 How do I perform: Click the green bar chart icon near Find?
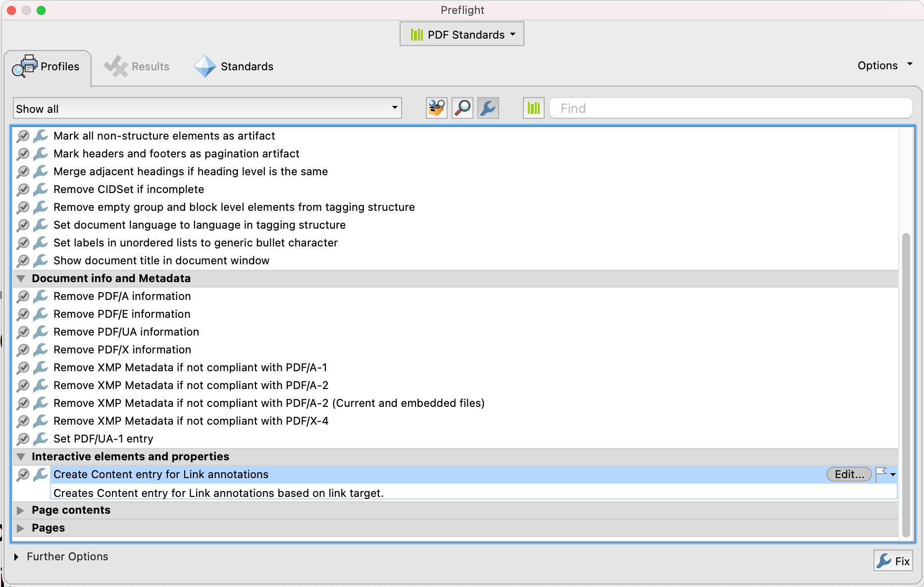pos(533,108)
